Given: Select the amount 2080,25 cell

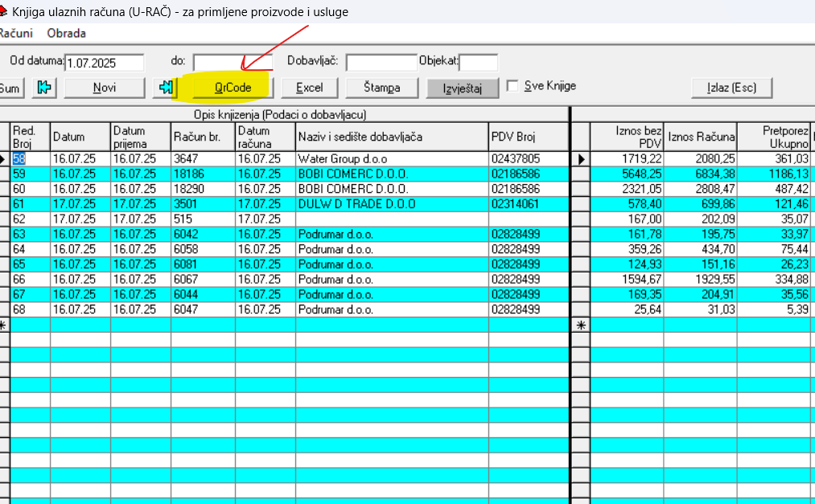Looking at the screenshot, I should (700, 159).
